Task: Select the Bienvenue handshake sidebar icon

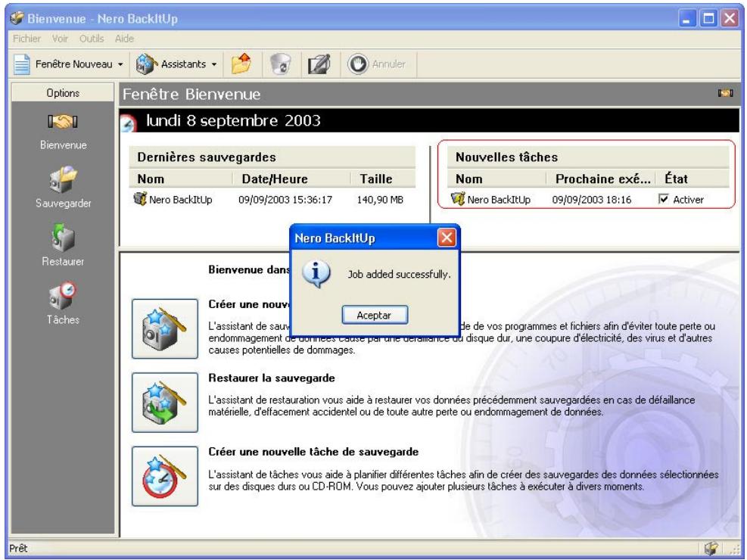Action: pos(62,122)
